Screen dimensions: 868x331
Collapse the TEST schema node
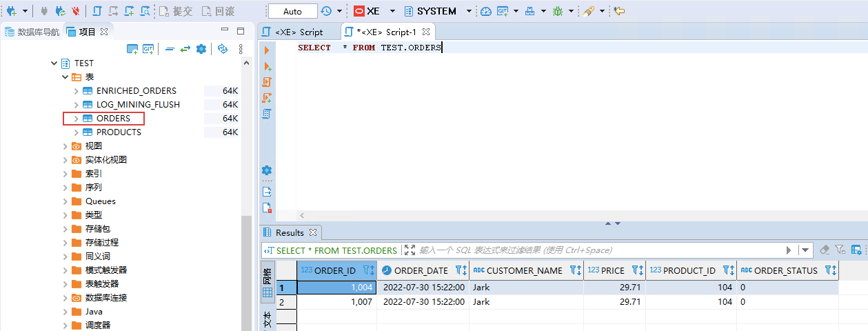(54, 63)
